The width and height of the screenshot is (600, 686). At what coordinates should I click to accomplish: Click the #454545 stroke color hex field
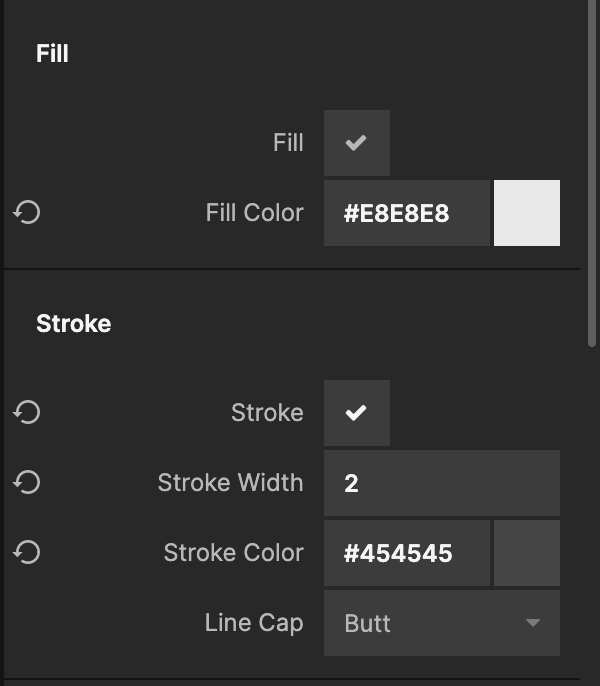point(406,553)
